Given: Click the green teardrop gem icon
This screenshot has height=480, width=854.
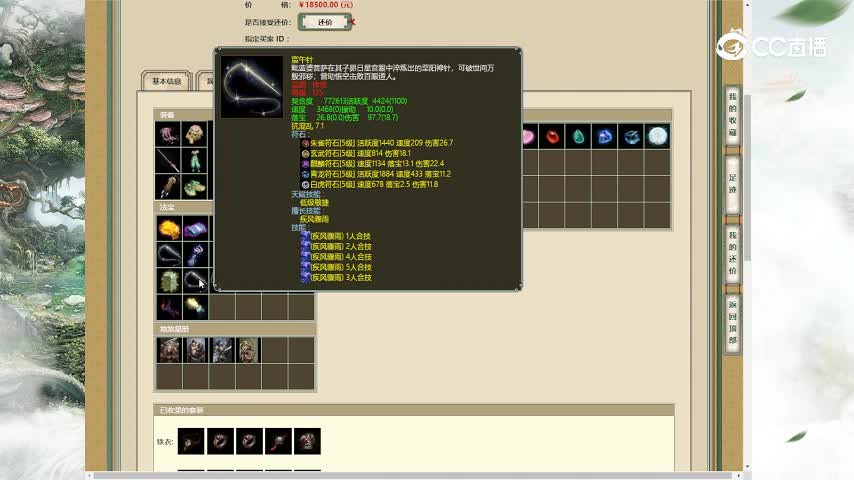Looking at the screenshot, I should (578, 136).
